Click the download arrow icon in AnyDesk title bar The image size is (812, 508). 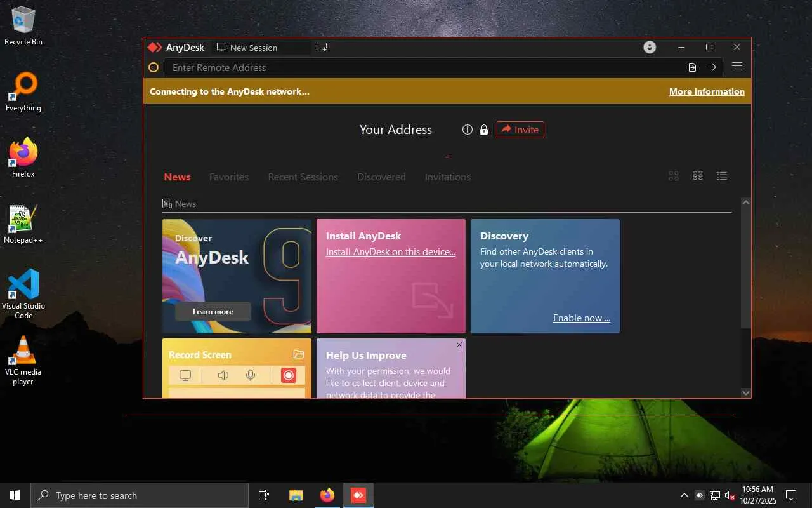(649, 47)
